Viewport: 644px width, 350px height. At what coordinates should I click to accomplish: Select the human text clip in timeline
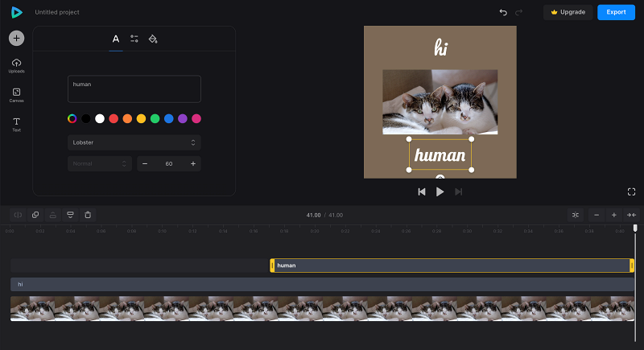point(452,266)
